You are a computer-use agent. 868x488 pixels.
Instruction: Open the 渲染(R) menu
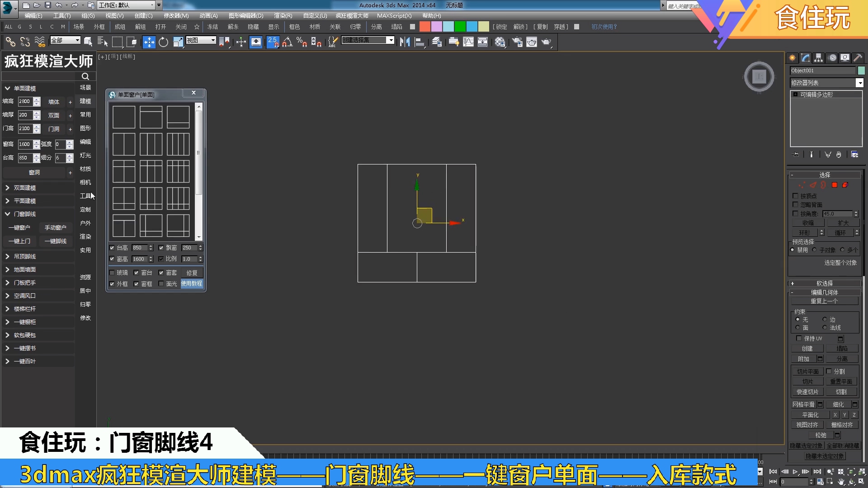pos(283,16)
